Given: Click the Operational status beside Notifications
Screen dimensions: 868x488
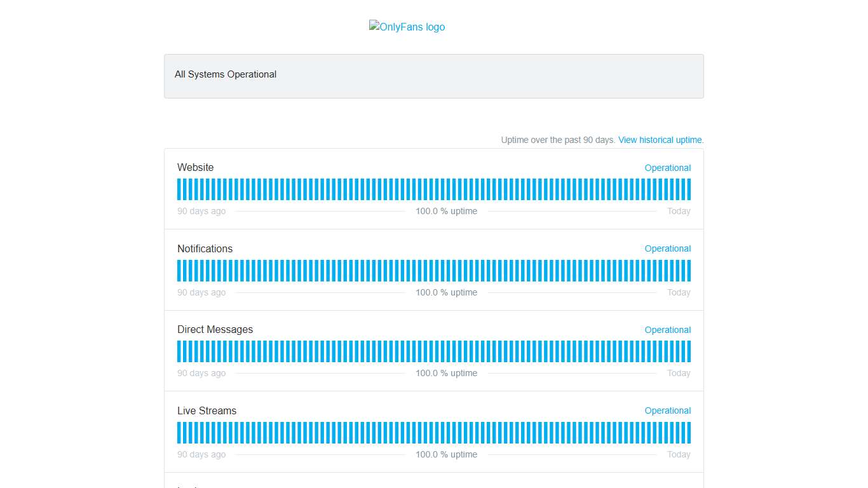Looking at the screenshot, I should 667,248.
